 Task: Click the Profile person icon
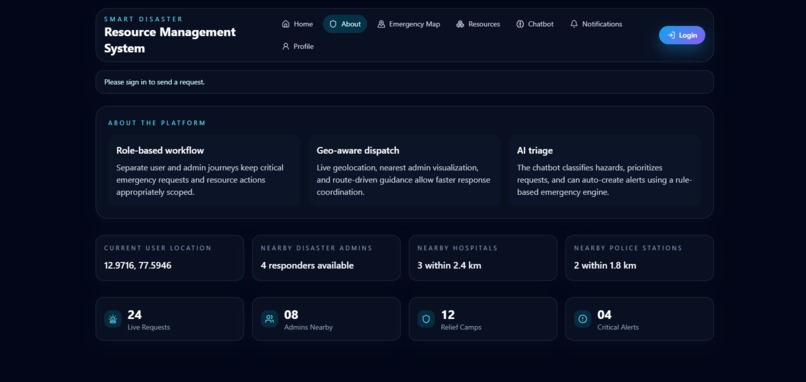coord(285,46)
